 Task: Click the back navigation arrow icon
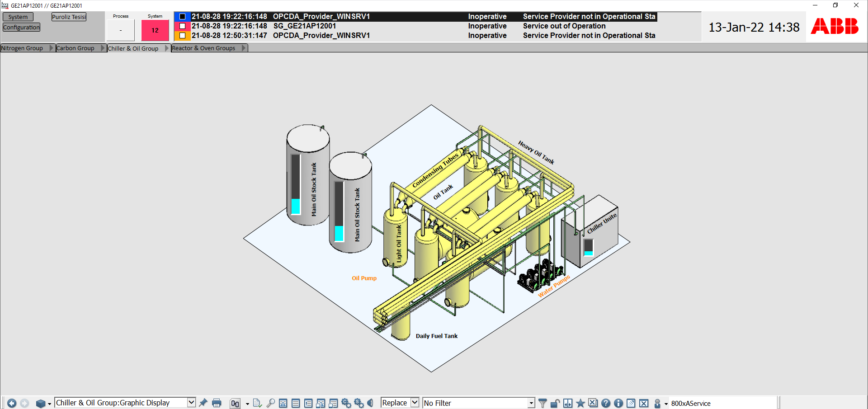[12, 403]
